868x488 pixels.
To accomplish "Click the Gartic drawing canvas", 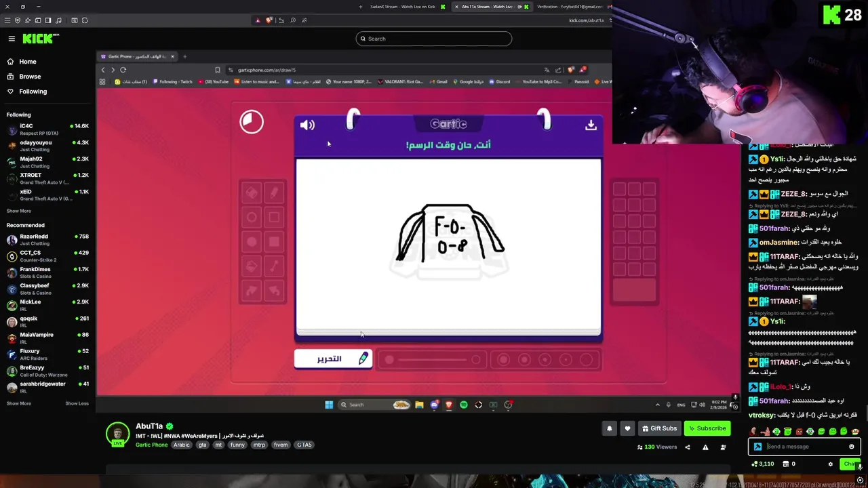I will coord(448,244).
